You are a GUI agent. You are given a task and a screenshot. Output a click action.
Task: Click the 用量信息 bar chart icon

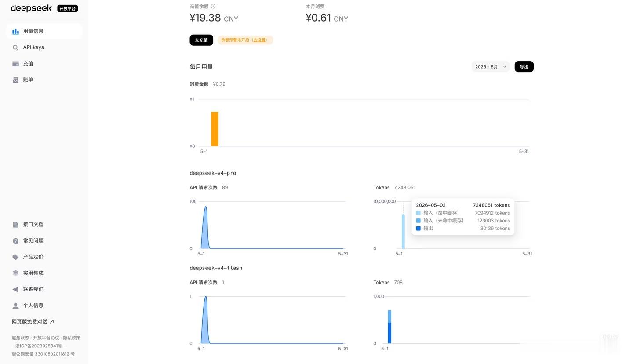[15, 31]
